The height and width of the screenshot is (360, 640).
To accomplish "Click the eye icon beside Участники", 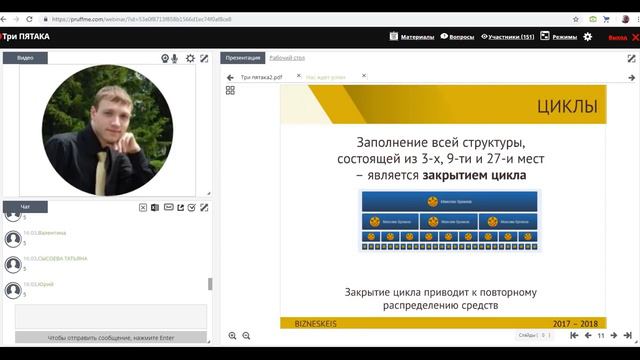I will coord(484,37).
